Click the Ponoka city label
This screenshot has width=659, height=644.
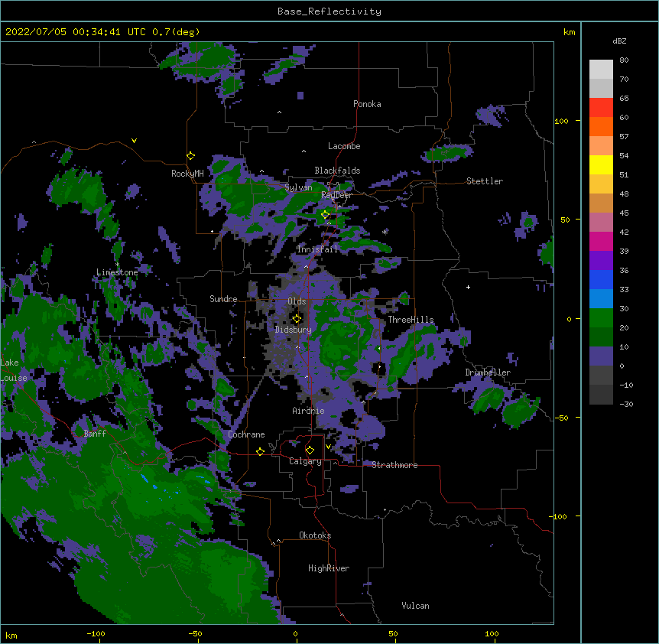pyautogui.click(x=367, y=104)
